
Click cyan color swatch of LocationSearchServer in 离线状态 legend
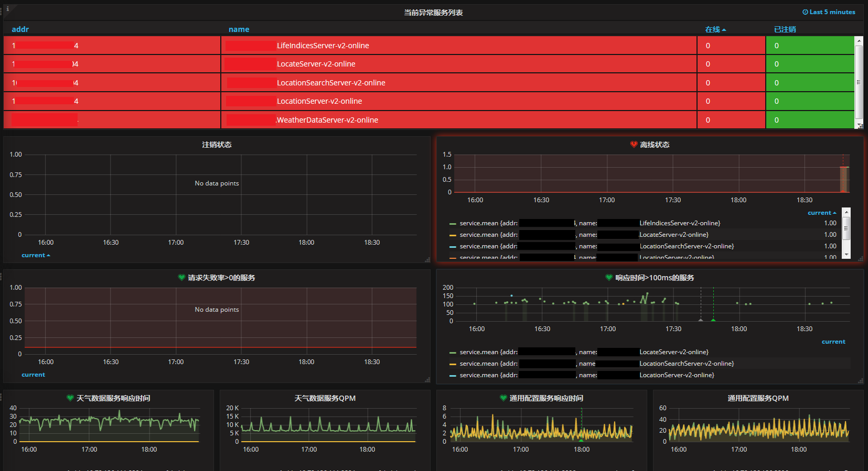(x=453, y=247)
